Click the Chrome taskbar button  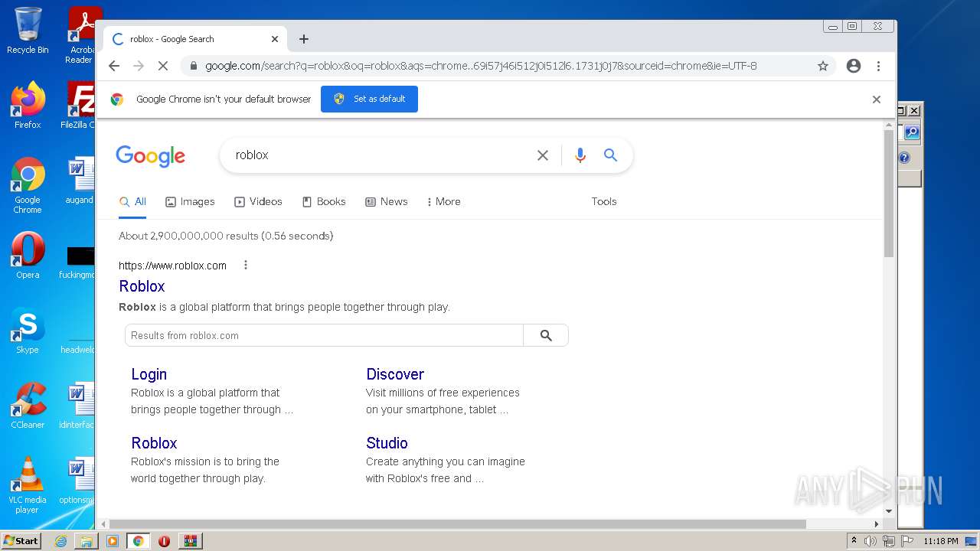138,541
